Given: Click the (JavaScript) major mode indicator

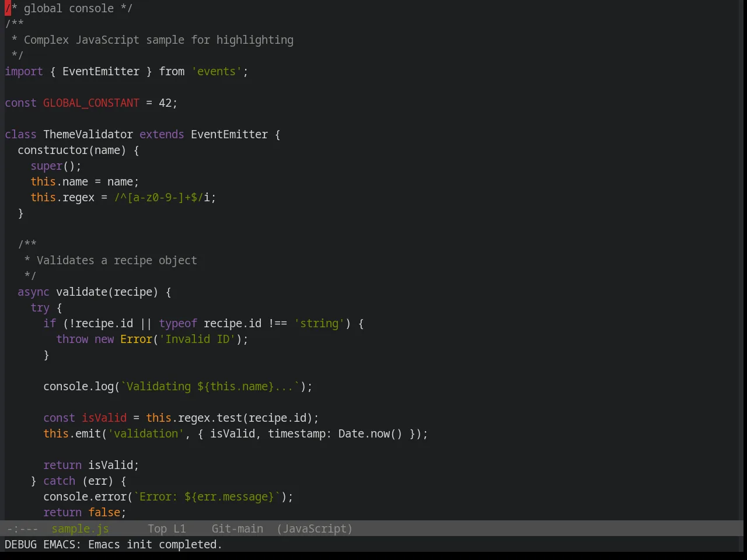Looking at the screenshot, I should pos(315,528).
